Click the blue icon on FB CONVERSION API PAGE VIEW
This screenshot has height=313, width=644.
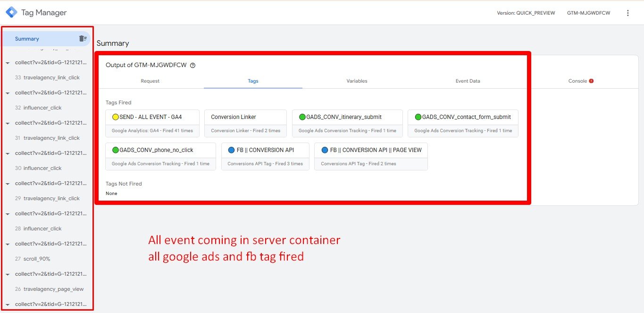point(325,150)
